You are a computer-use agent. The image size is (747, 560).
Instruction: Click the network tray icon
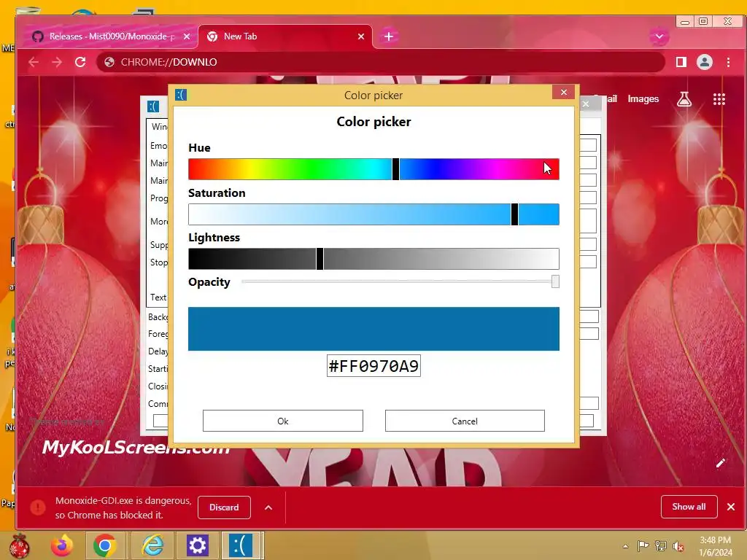pos(661,545)
